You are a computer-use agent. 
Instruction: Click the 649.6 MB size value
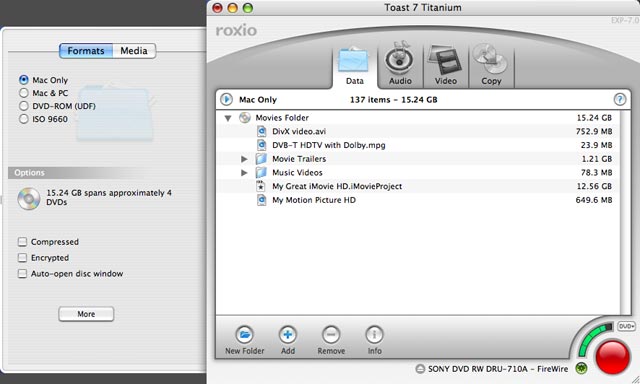tap(594, 200)
